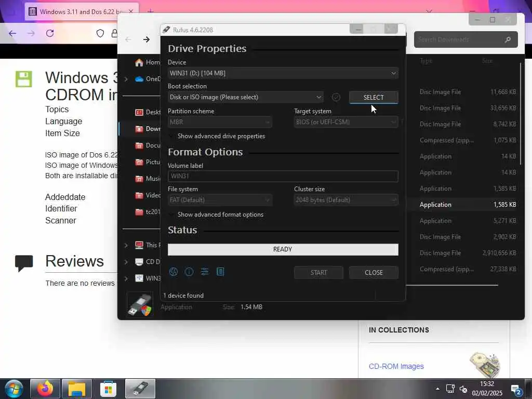Open Documents folder in Explorer sidebar

(147, 145)
